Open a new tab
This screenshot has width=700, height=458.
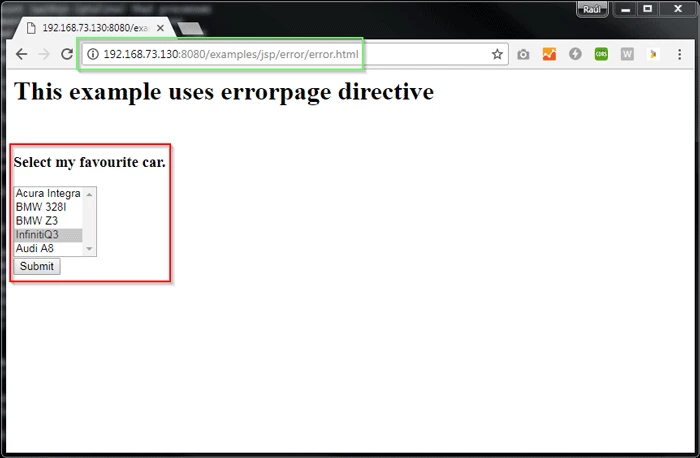click(190, 28)
